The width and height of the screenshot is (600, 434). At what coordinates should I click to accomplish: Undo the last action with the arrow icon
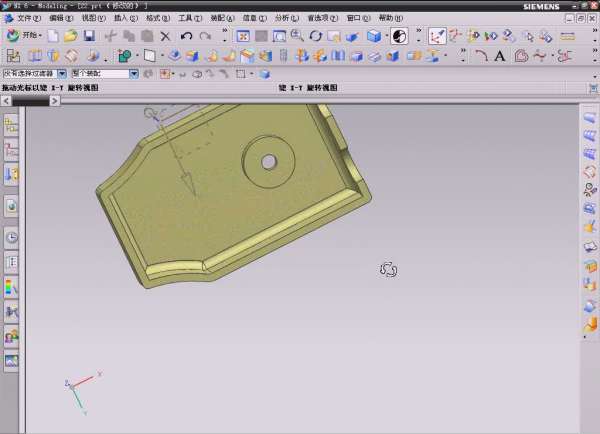coord(186,36)
